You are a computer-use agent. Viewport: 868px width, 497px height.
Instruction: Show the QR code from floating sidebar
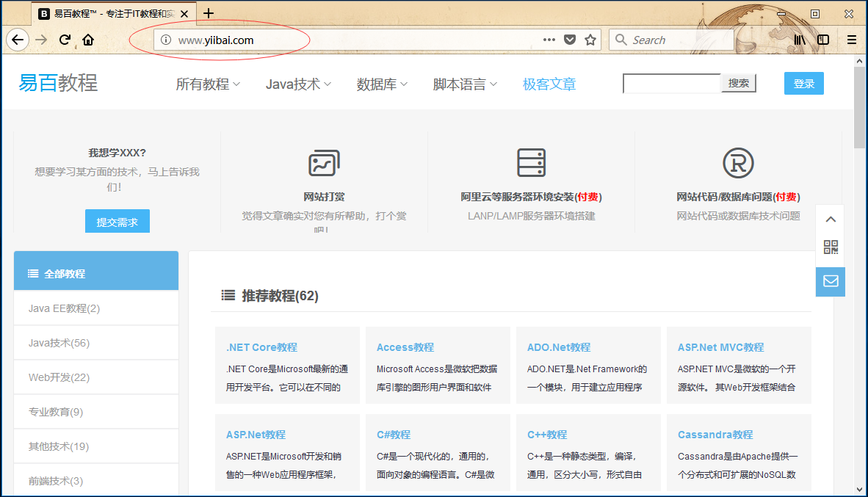pyautogui.click(x=831, y=247)
